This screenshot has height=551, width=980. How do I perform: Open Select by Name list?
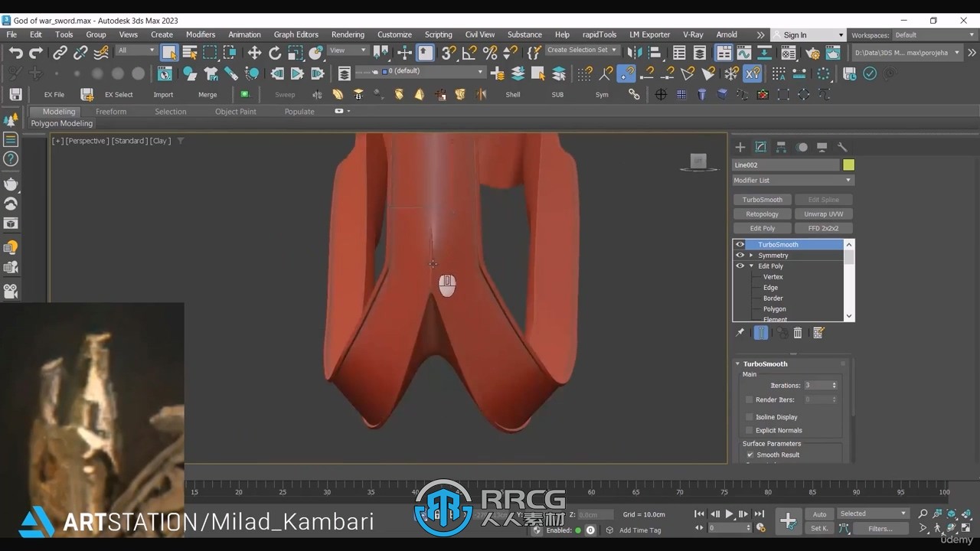(190, 52)
